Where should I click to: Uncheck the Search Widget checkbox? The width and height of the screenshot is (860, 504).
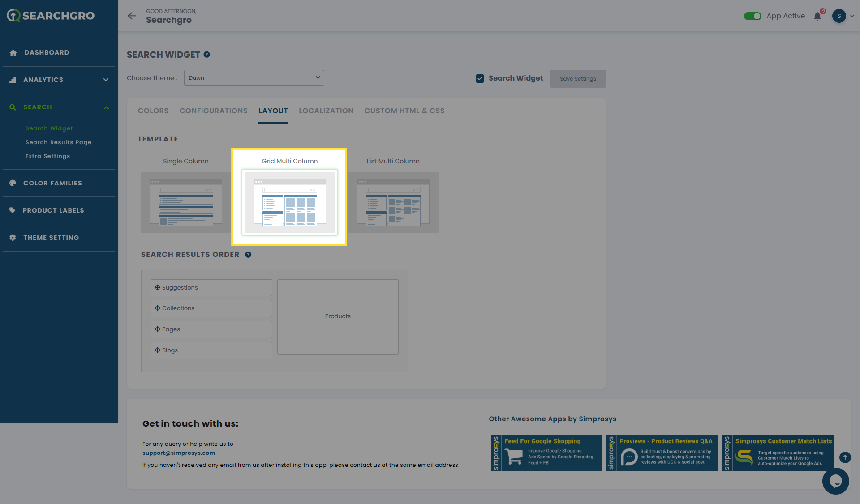(480, 79)
